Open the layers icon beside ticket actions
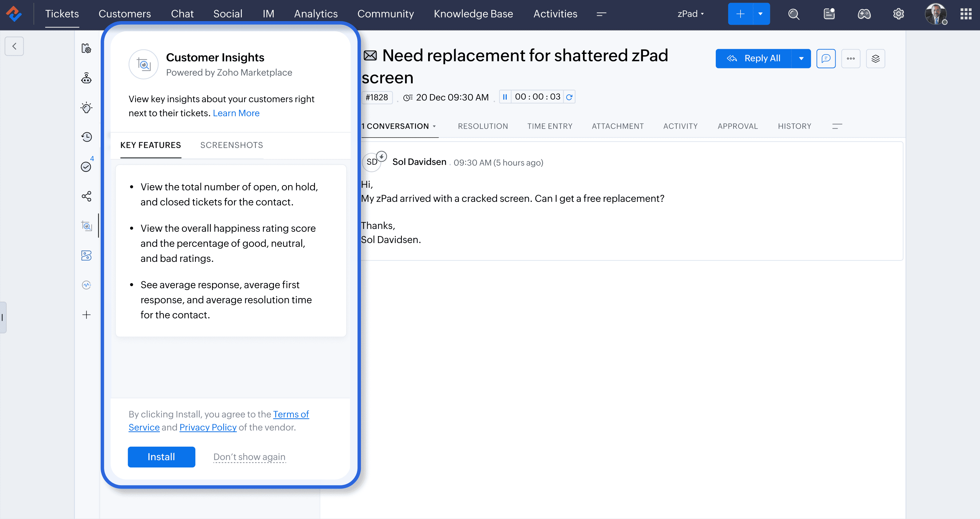Image resolution: width=980 pixels, height=519 pixels. (x=875, y=59)
